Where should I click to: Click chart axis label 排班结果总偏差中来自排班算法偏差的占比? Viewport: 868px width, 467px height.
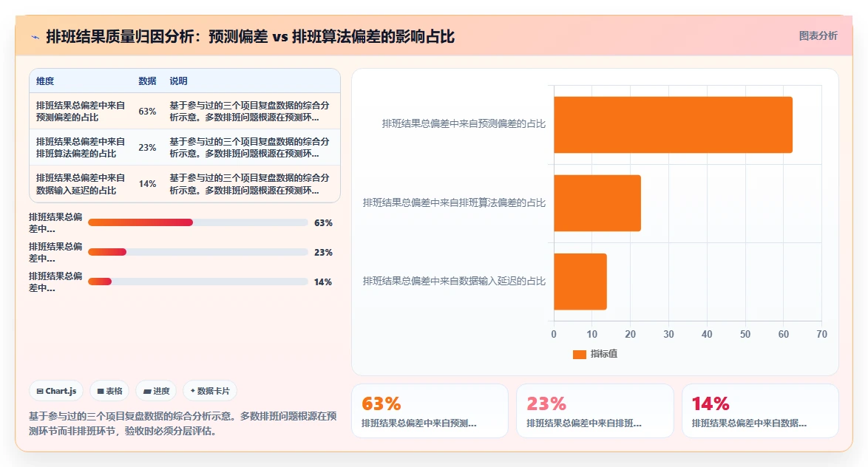(454, 203)
